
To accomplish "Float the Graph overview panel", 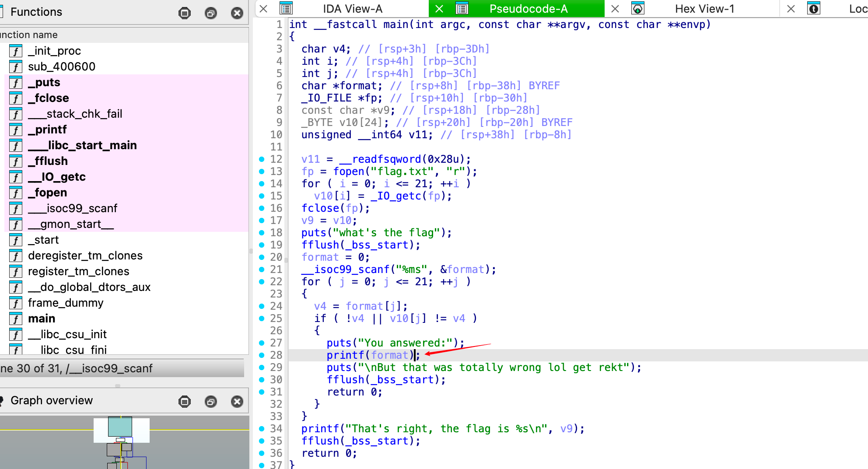I will pyautogui.click(x=211, y=402).
